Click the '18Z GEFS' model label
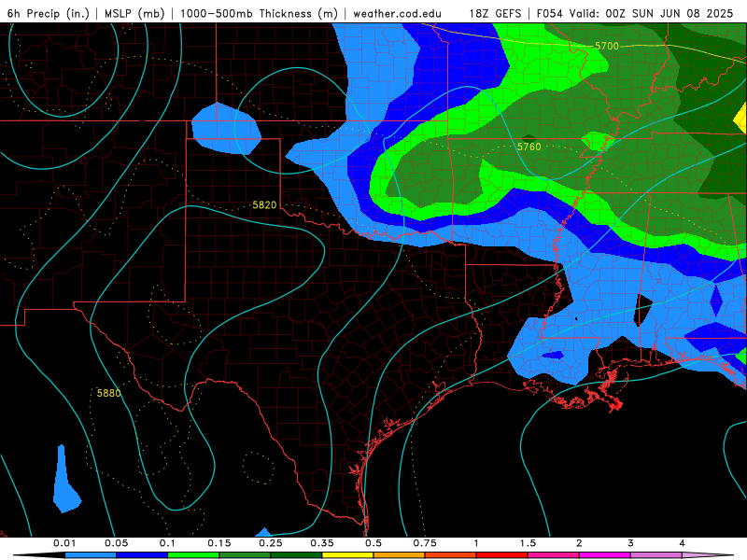 click(496, 13)
